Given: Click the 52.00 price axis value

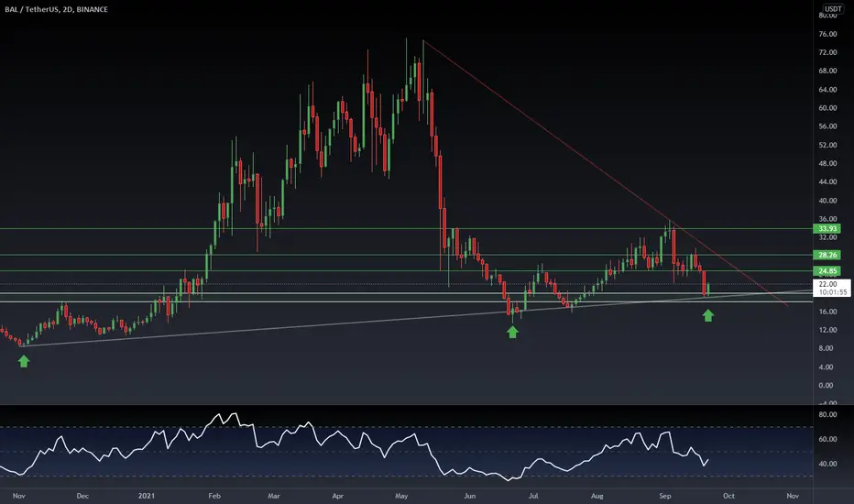Looking at the screenshot, I should coord(827,145).
